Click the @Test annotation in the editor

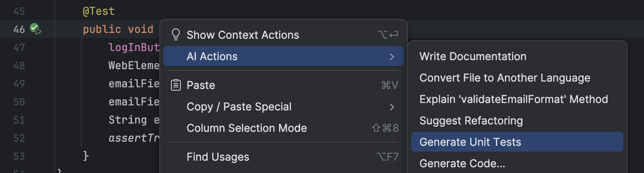point(99,12)
